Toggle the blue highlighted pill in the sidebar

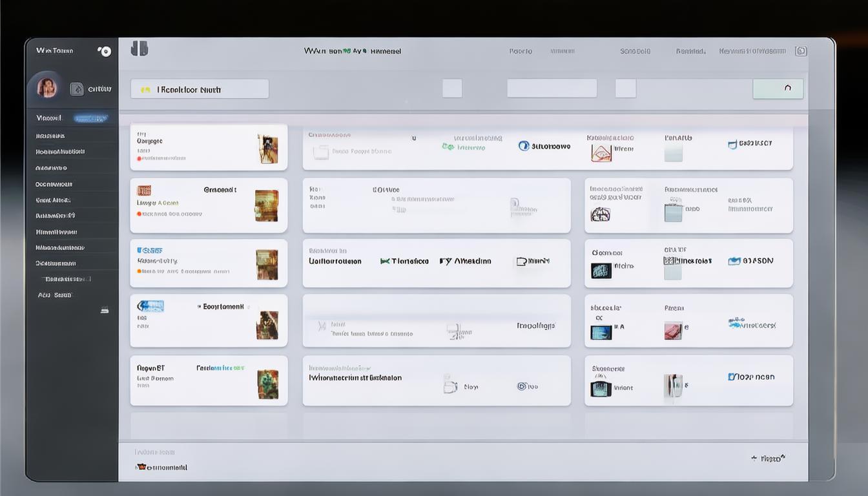[x=90, y=119]
